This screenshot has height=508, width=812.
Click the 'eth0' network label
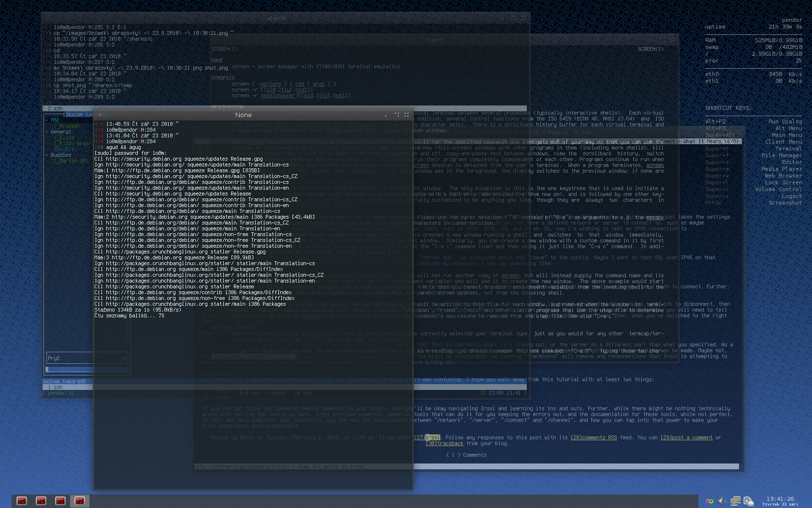(712, 74)
